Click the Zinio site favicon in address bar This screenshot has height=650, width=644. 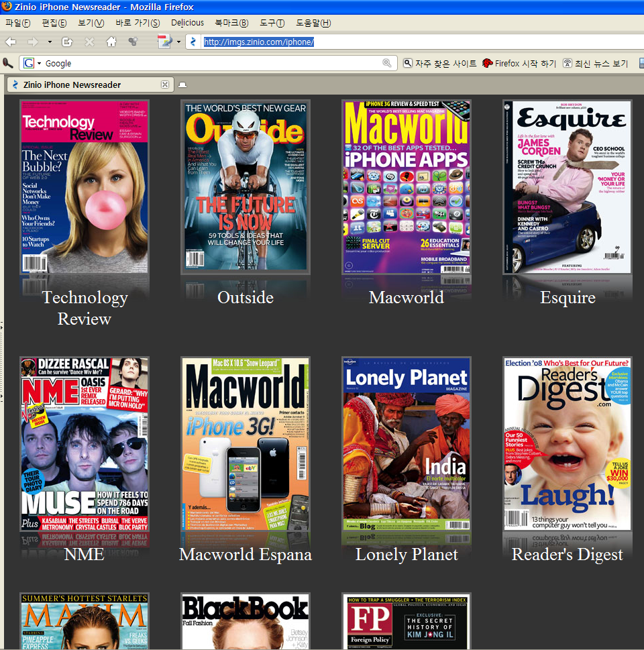point(193,42)
